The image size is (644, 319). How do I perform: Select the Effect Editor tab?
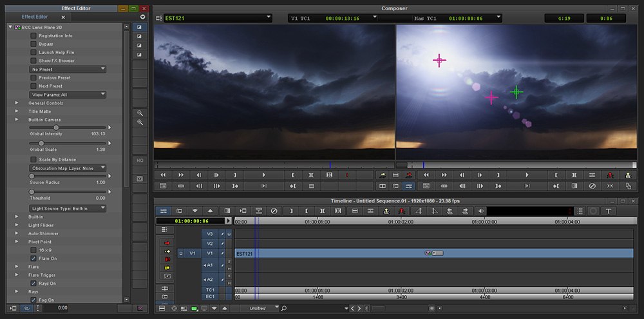click(x=35, y=17)
